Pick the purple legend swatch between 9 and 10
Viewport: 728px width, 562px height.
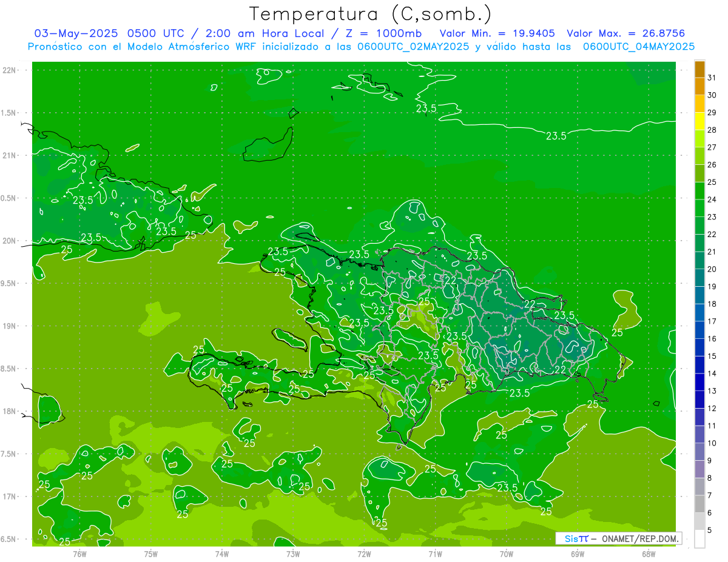pyautogui.click(x=699, y=452)
